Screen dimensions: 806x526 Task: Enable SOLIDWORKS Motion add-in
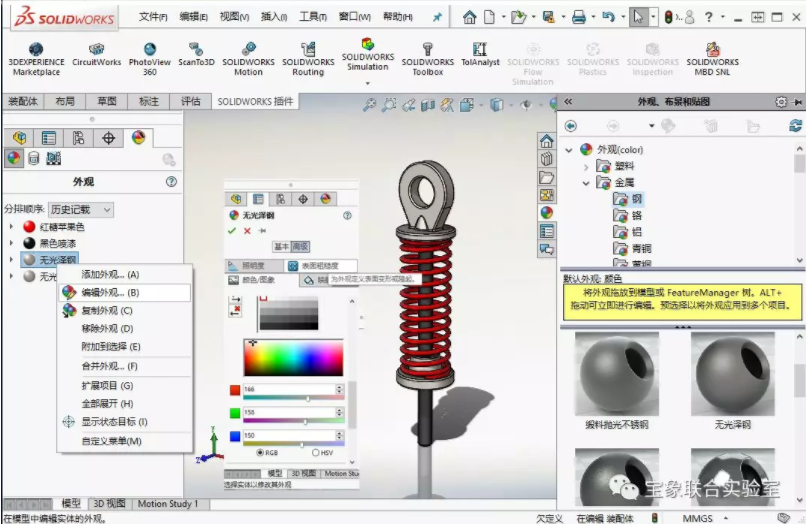coord(248,59)
